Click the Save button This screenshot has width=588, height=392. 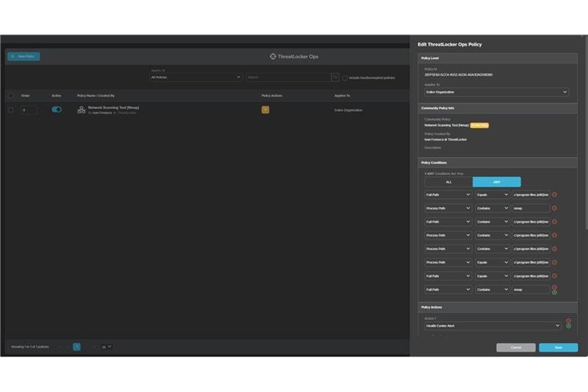point(558,348)
